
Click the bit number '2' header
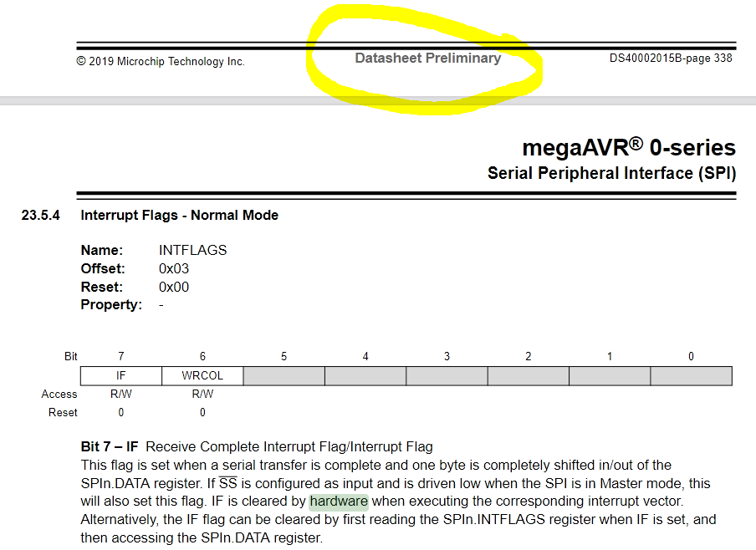pyautogui.click(x=529, y=356)
